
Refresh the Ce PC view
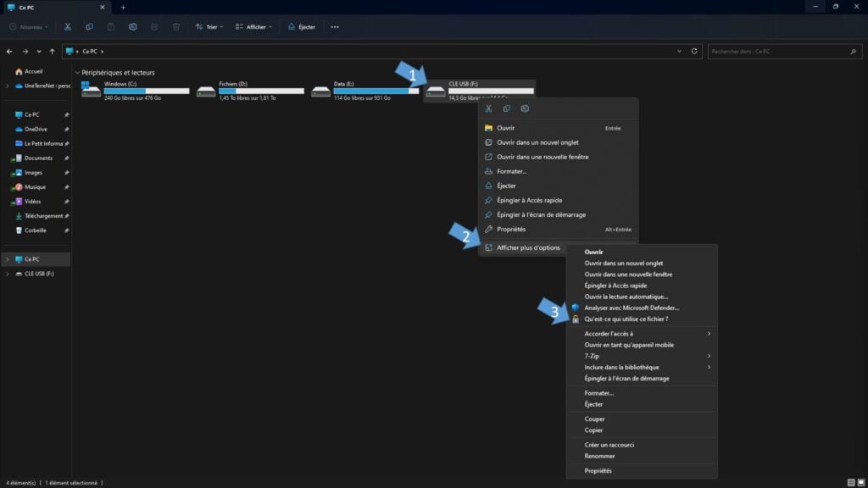pos(694,51)
